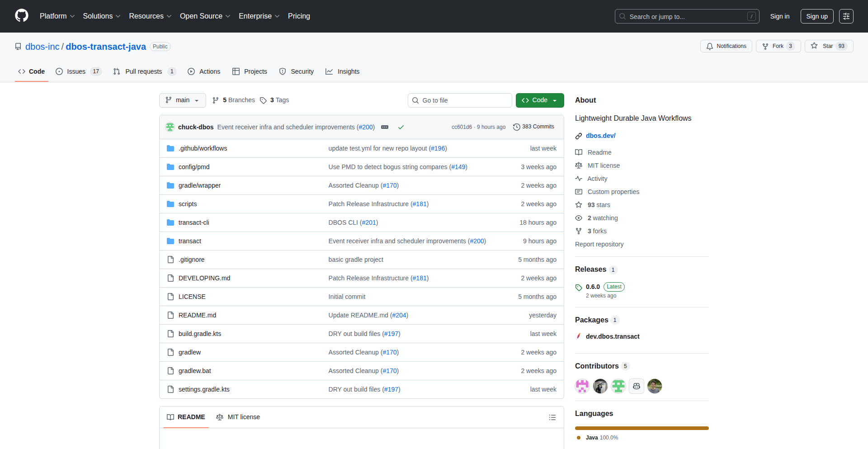Open the green Code dropdown arrow
This screenshot has width=868, height=449.
(555, 100)
